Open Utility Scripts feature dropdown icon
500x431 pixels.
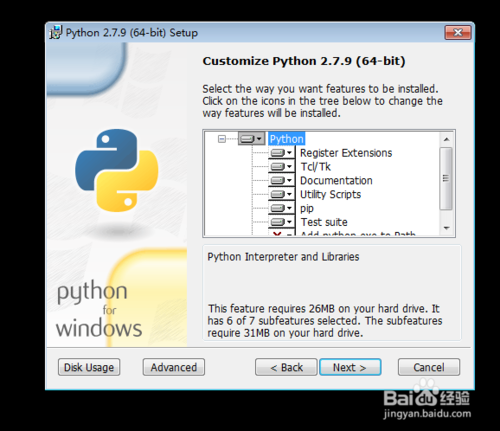click(282, 194)
